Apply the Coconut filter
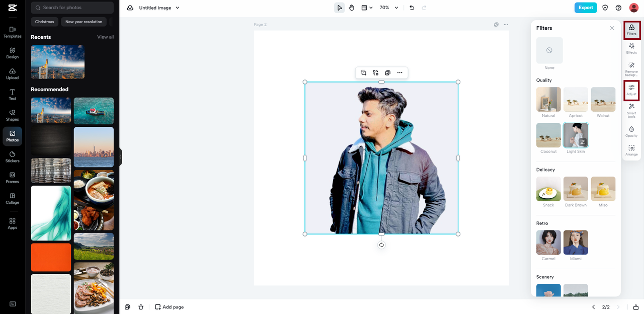 coord(548,135)
